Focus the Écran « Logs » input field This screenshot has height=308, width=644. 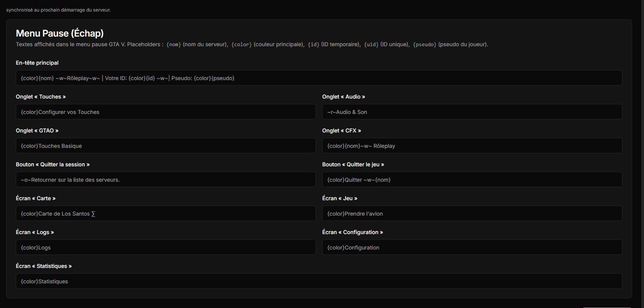[166, 247]
